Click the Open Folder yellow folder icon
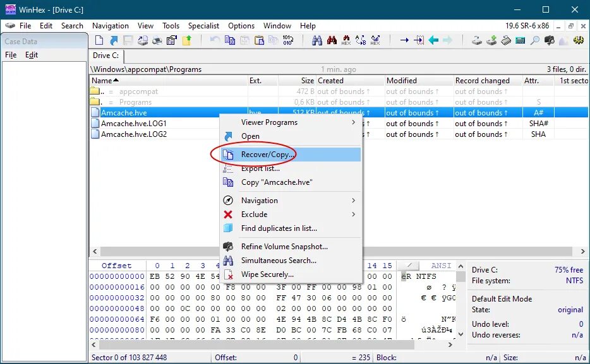 (186, 40)
